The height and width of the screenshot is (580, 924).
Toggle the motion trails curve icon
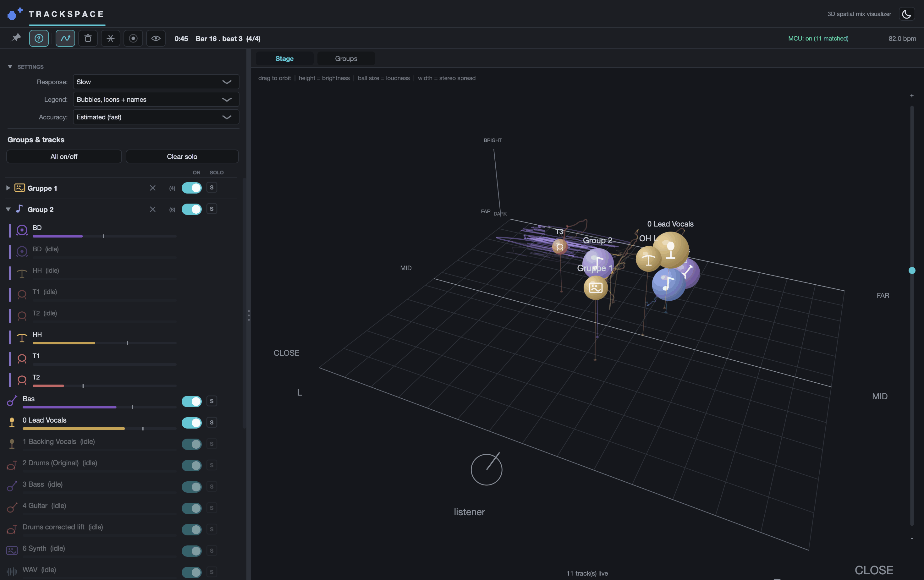click(65, 38)
